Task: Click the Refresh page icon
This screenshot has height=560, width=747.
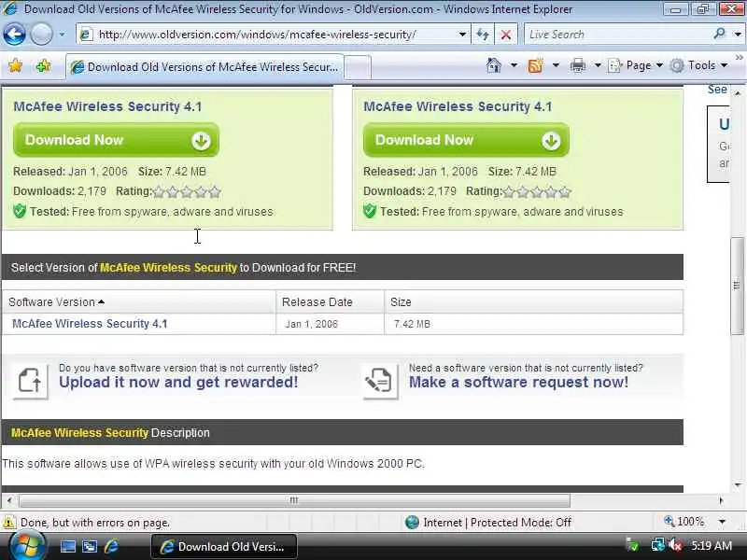Action: point(483,35)
